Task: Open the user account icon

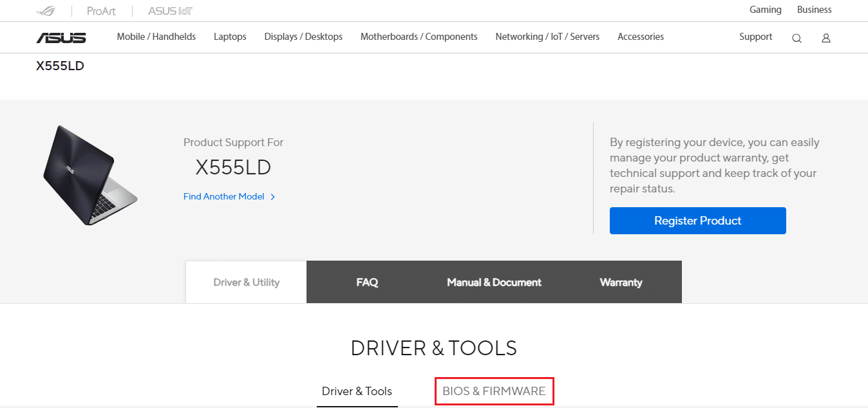Action: pos(826,38)
